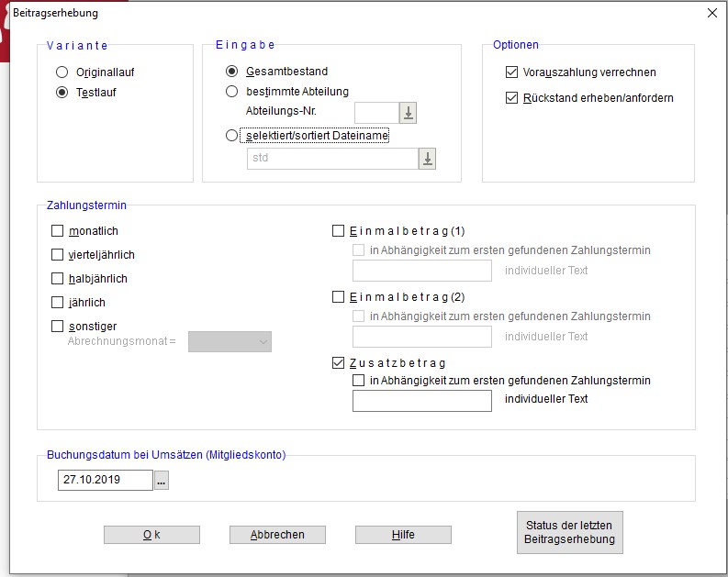Click the Abteilungs-Nr. lookup arrow icon
Screen dimensions: 728x577
(409, 113)
